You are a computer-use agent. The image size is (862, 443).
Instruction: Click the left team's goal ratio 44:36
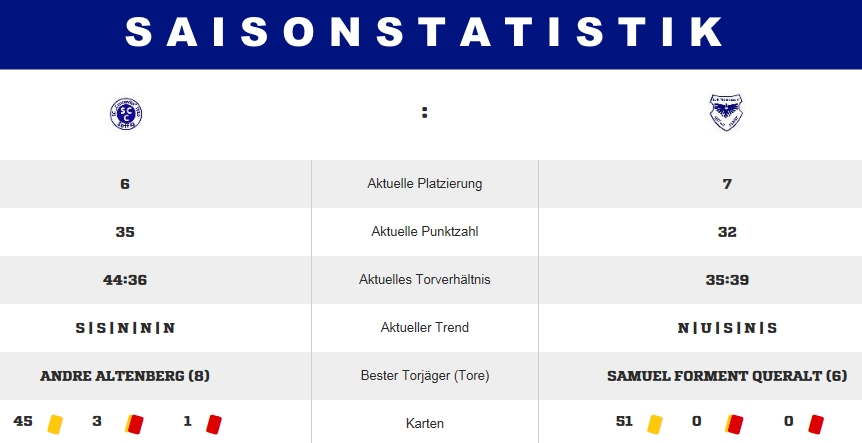(x=125, y=280)
